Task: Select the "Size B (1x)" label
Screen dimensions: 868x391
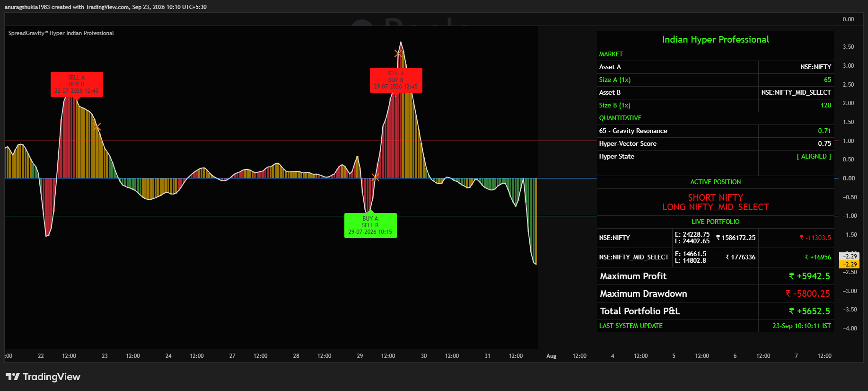Action: (614, 105)
